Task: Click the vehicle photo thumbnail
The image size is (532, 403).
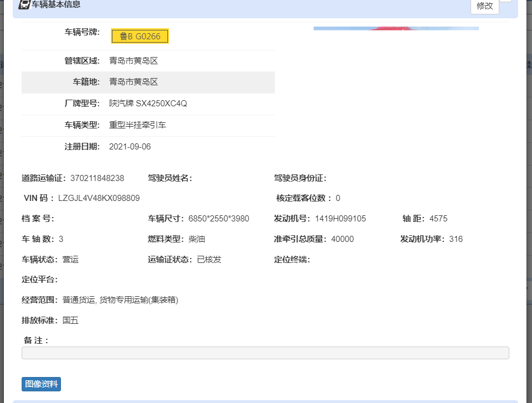Action: point(396,28)
